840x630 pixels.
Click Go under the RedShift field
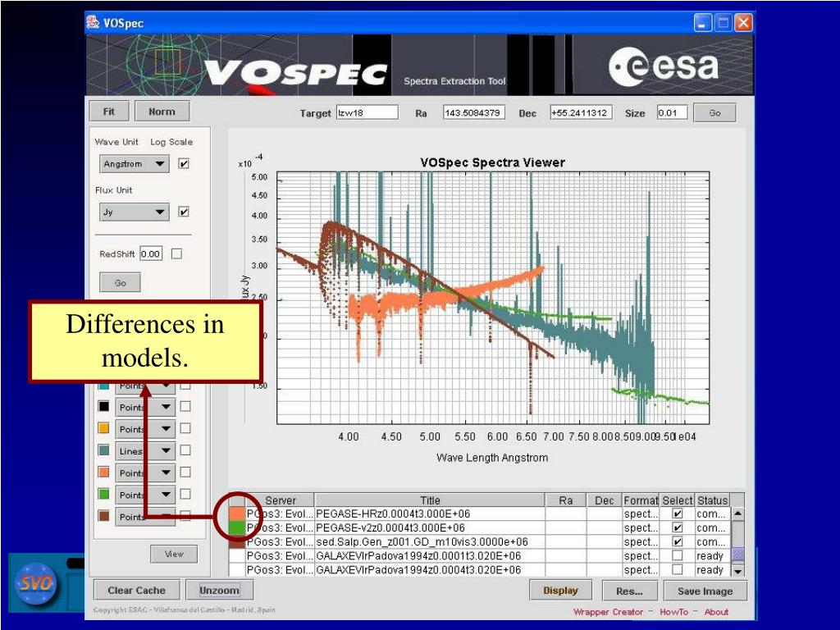pos(120,282)
